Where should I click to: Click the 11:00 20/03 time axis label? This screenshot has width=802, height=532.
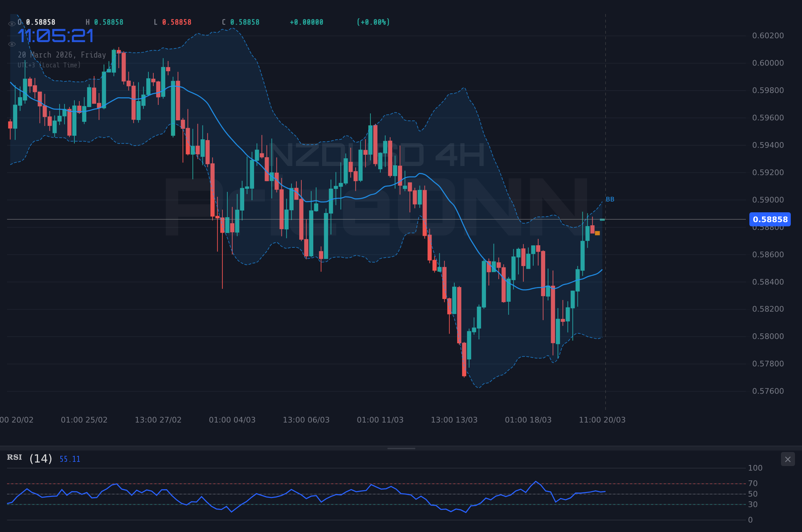(x=602, y=420)
